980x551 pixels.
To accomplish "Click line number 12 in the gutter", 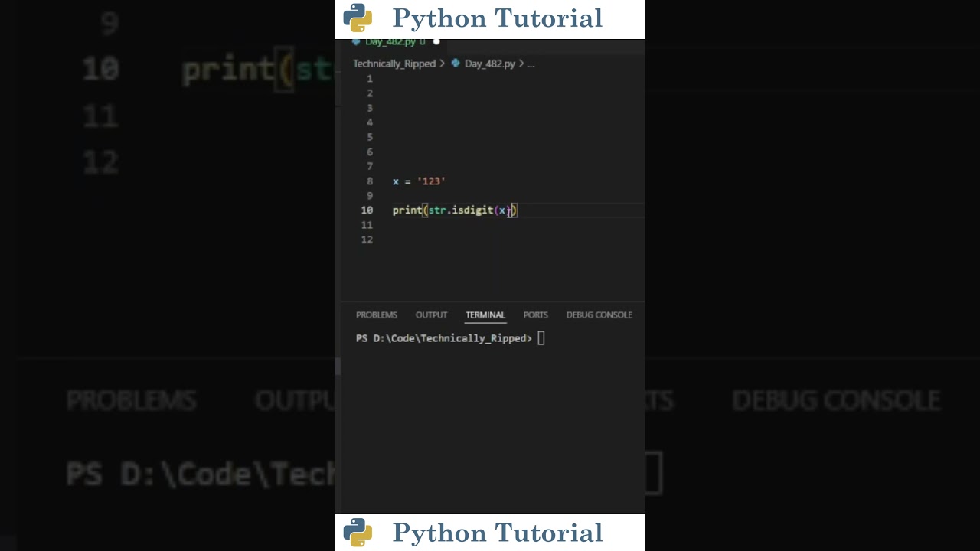I will click(x=367, y=240).
